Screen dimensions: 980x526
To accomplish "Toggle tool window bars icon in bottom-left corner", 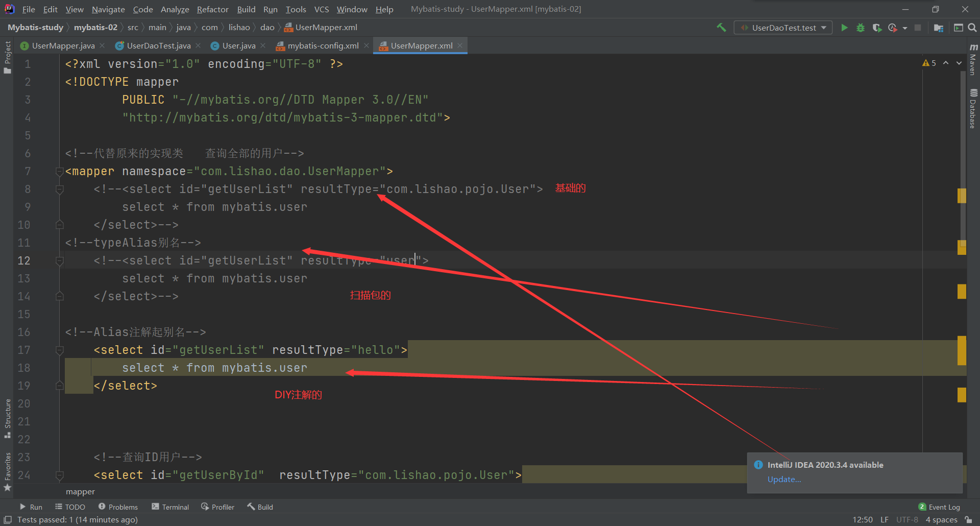I will click(x=8, y=520).
